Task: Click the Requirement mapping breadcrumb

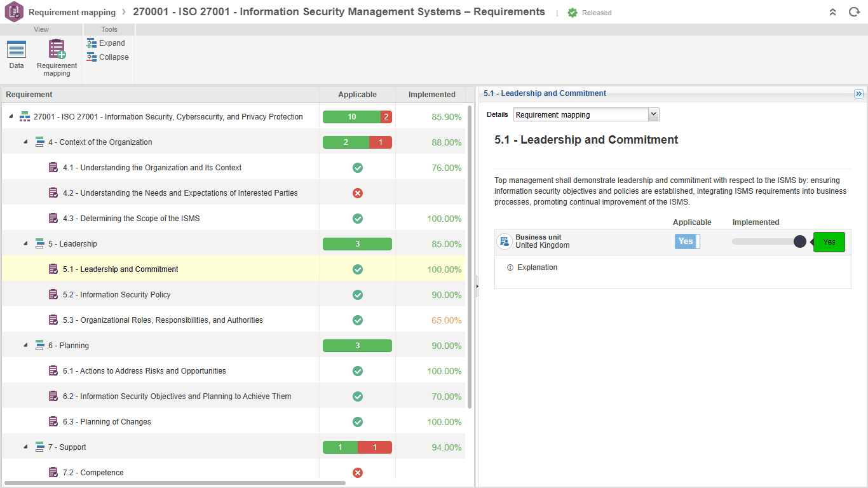Action: pyautogui.click(x=72, y=12)
